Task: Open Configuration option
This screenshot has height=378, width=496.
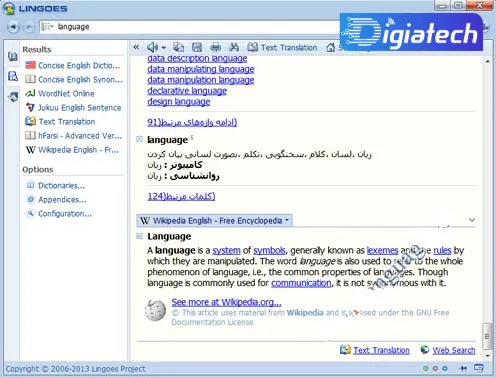Action: [59, 213]
